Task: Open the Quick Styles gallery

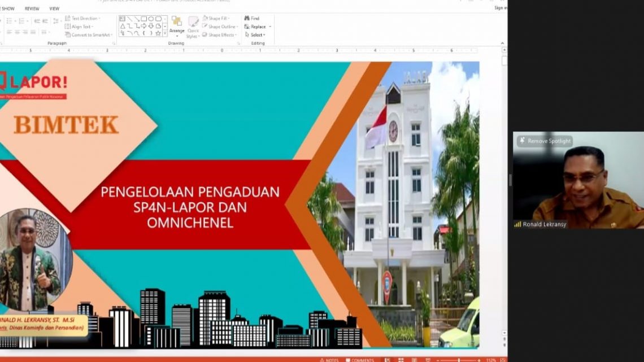Action: [193, 27]
